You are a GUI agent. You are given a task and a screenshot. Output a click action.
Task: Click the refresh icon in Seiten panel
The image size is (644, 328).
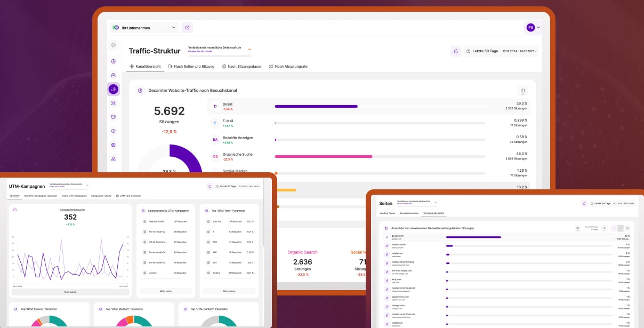(584, 203)
